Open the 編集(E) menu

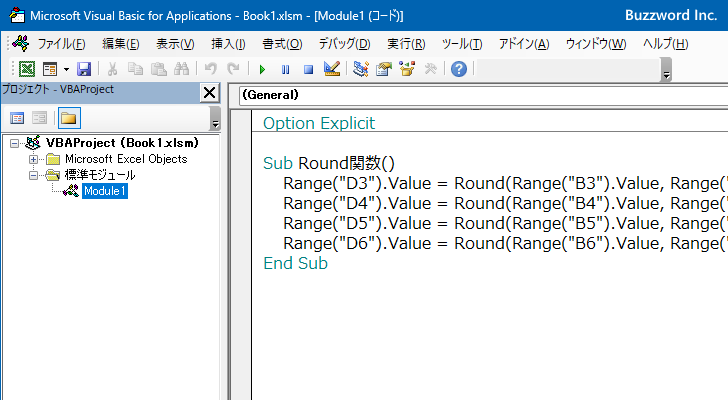tap(121, 44)
